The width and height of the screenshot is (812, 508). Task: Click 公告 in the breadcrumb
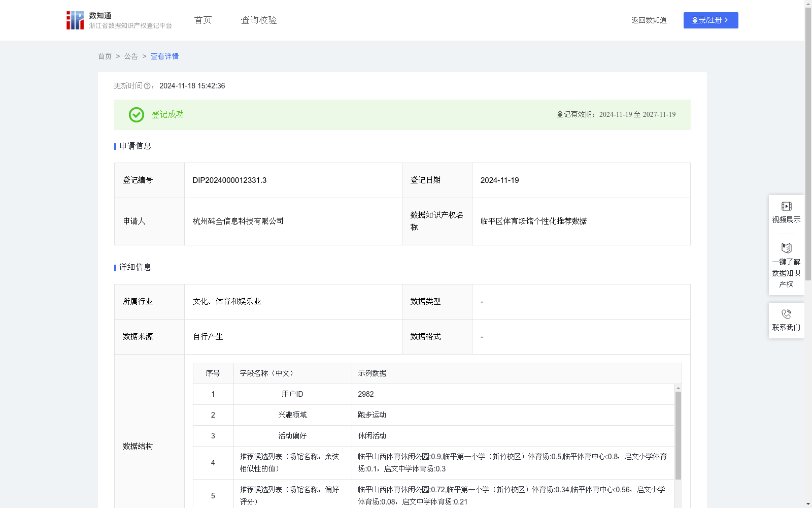coord(131,56)
